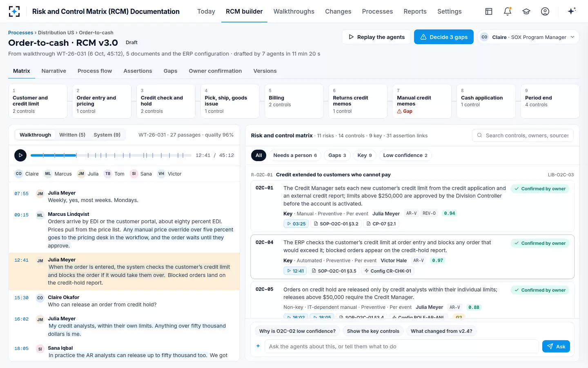Switch to the Gaps tab
The height and width of the screenshot is (368, 588).
[170, 71]
